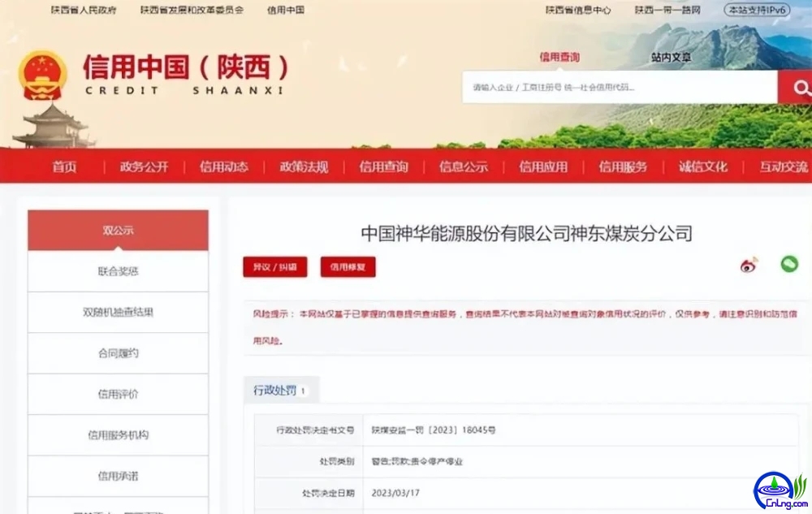Click the 行政处罚决定书文号 label cell
Screen dimensions: 812x514
[309, 430]
